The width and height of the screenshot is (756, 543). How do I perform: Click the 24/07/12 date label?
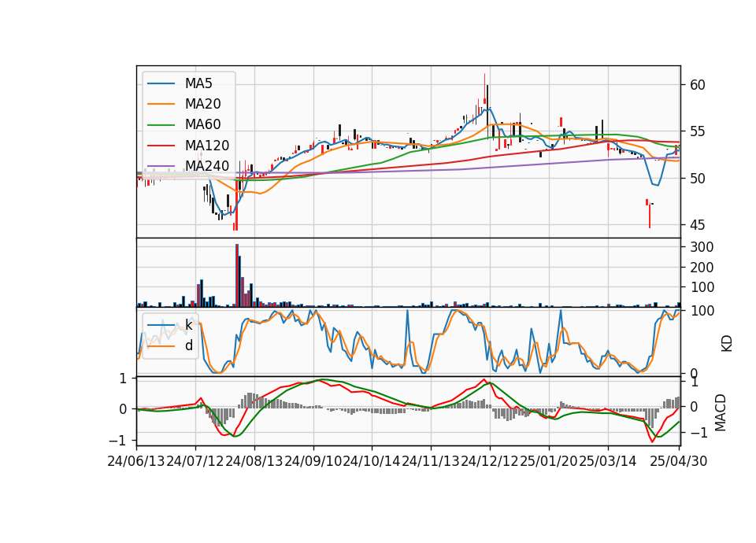(195, 461)
